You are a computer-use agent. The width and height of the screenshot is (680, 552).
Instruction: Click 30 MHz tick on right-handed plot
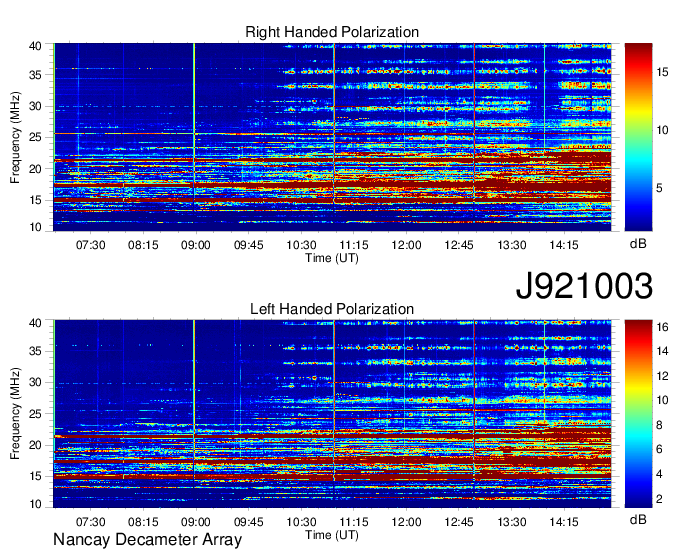pyautogui.click(x=35, y=106)
